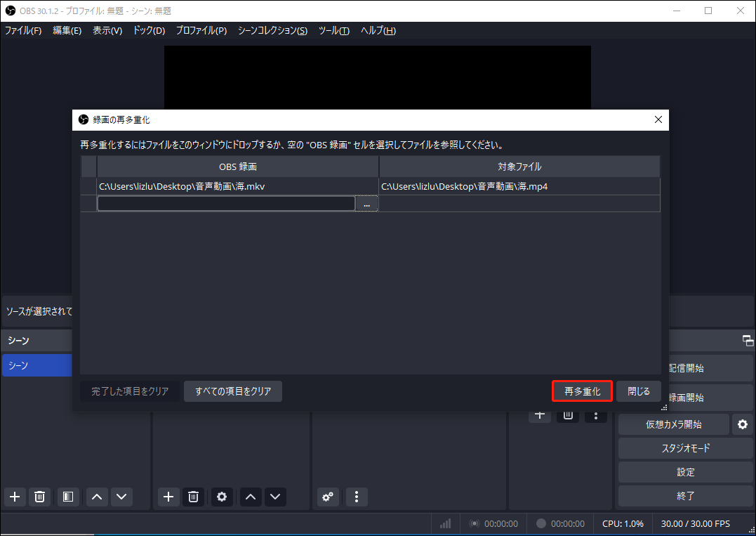Open 設定 in controls dock
This screenshot has width=756, height=536.
pyautogui.click(x=686, y=472)
